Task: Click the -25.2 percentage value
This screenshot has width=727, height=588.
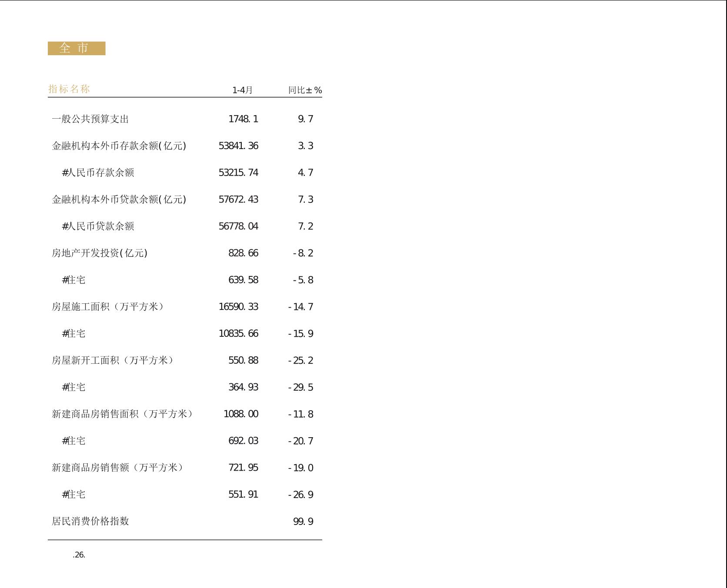Action: click(300, 361)
